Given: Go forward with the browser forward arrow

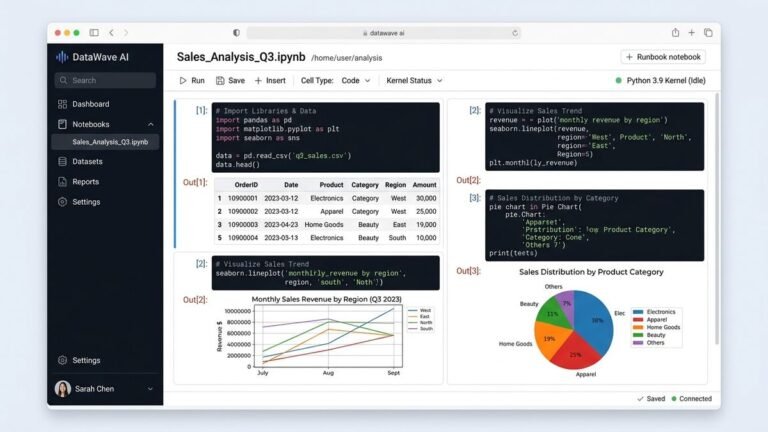Looking at the screenshot, I should point(126,33).
